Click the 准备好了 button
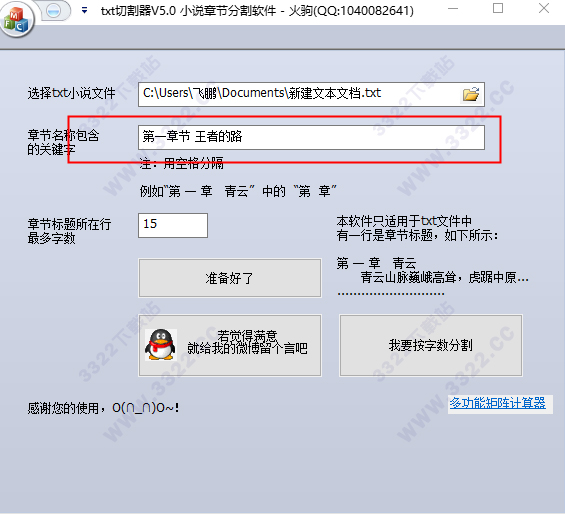Viewport: 565px width, 514px height. (x=230, y=278)
